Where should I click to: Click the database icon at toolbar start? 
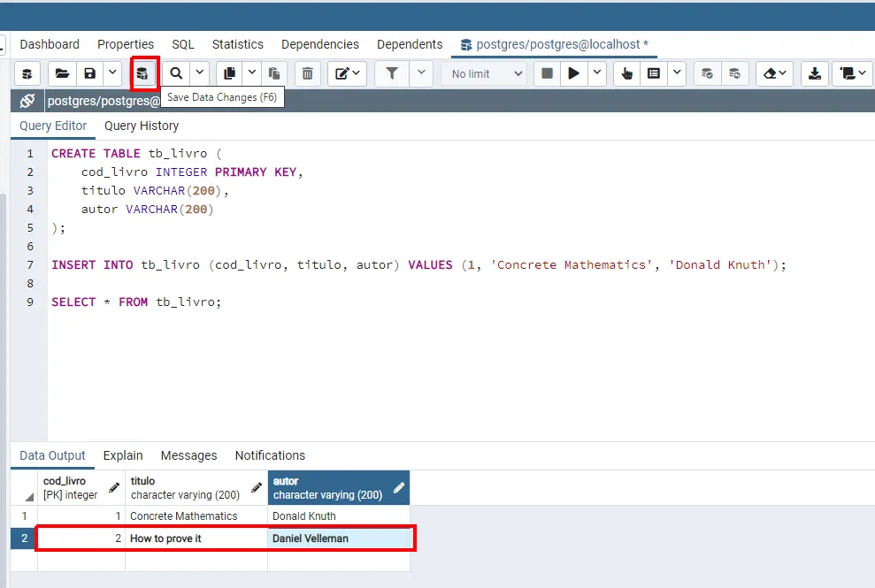tap(27, 73)
